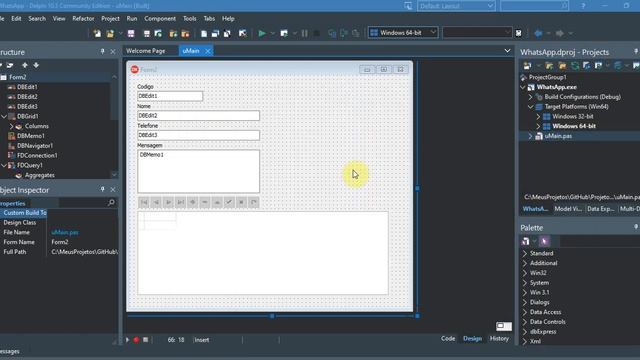Expand the uMain.pas node in Projects
Screen dimensions: 640x360
[531, 136]
